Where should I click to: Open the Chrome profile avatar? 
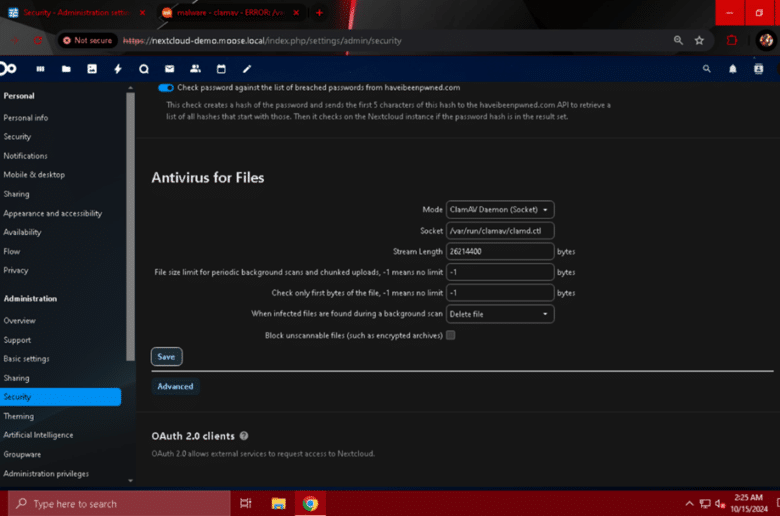(766, 40)
